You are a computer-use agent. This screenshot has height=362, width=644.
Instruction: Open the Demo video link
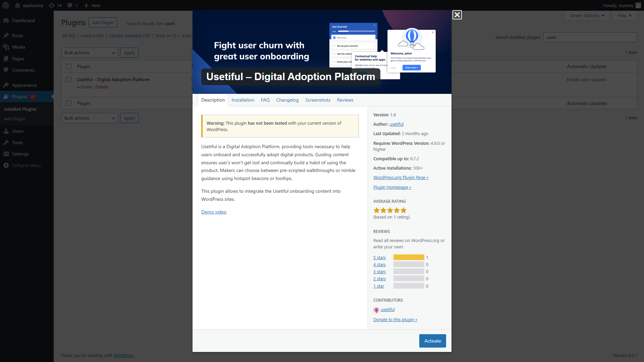point(214,212)
